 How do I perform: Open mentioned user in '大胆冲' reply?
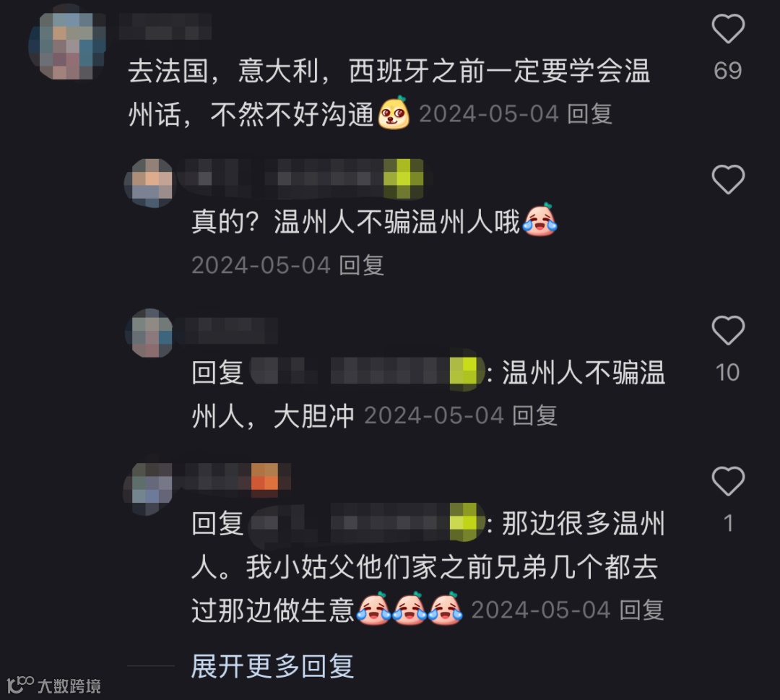pos(367,372)
